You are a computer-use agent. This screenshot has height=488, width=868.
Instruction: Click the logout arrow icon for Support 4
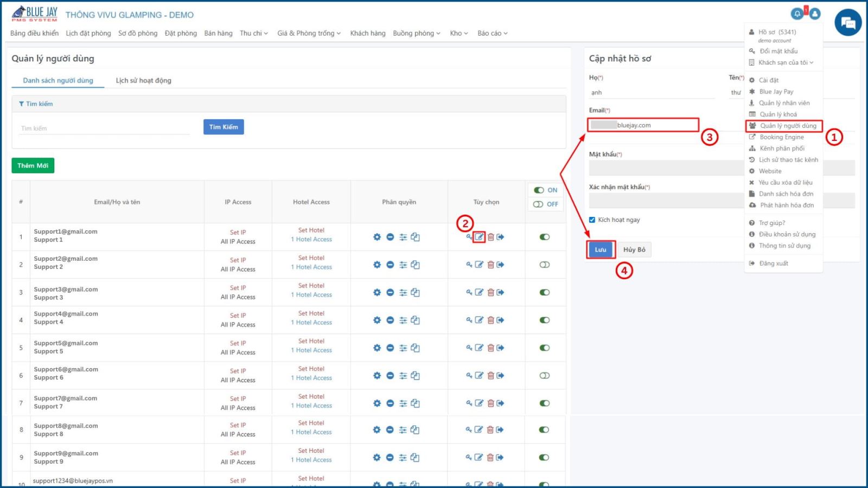tap(500, 320)
